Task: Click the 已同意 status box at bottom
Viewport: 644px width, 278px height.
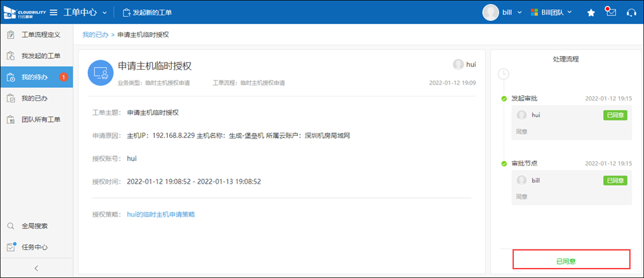Action: 571,260
